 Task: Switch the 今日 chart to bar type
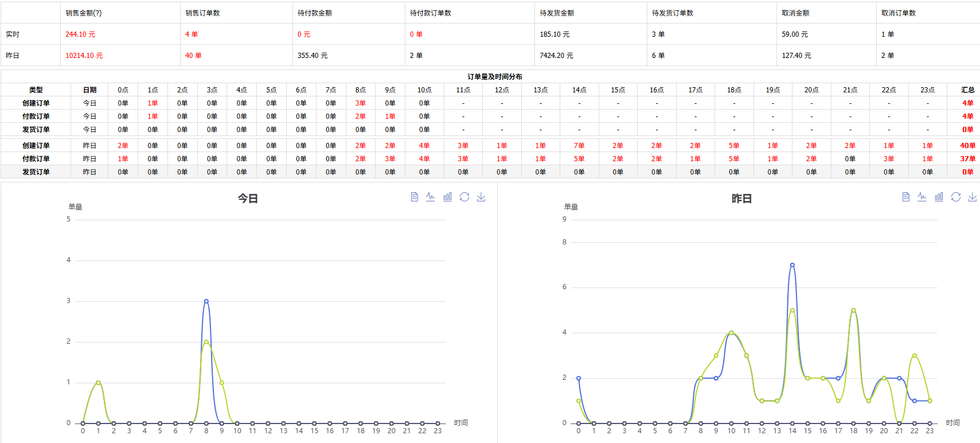click(447, 197)
